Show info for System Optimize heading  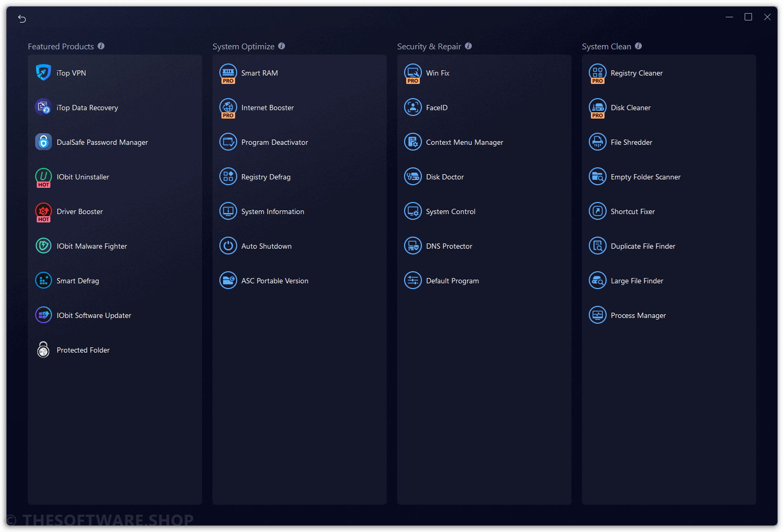pyautogui.click(x=282, y=46)
